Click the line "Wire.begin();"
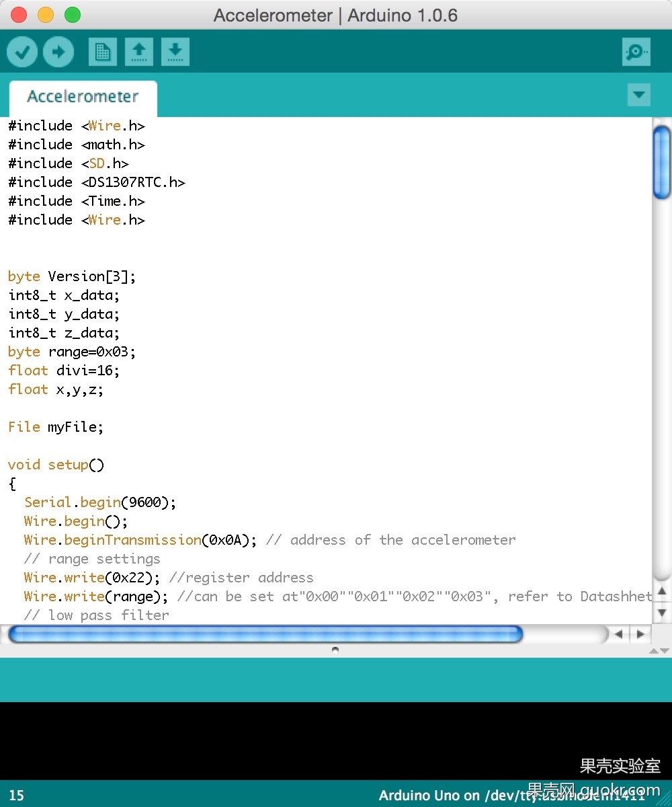Screen dimensions: 672x807 76,521
